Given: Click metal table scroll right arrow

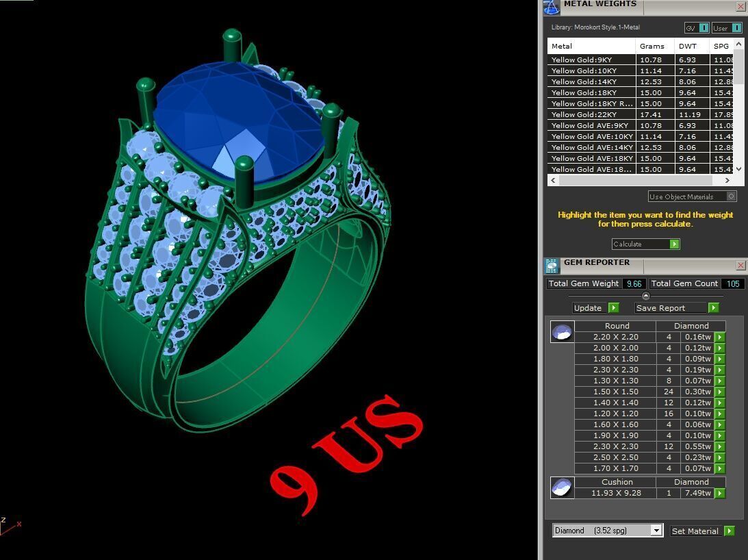Looking at the screenshot, I should tap(727, 181).
